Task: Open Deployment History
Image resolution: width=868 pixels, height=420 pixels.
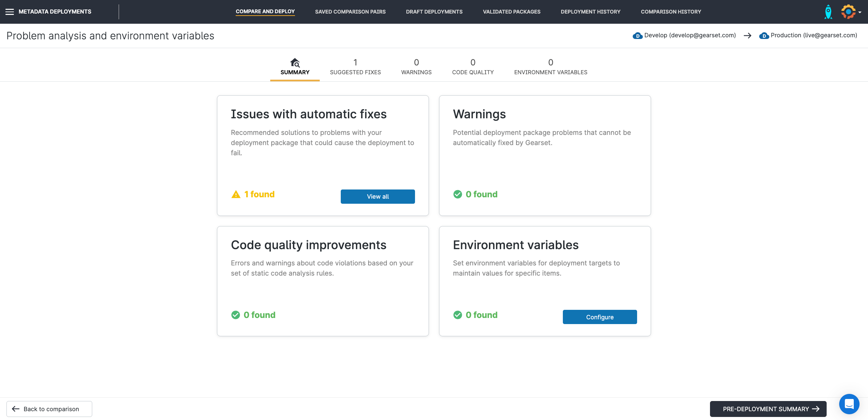Action: coord(591,12)
